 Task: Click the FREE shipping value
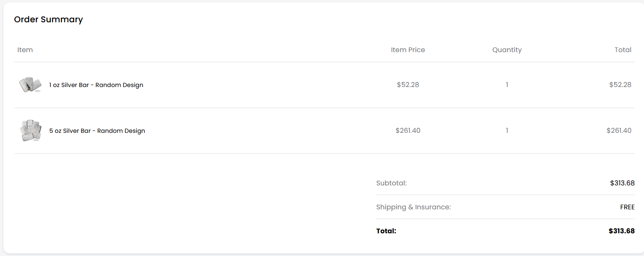click(627, 207)
